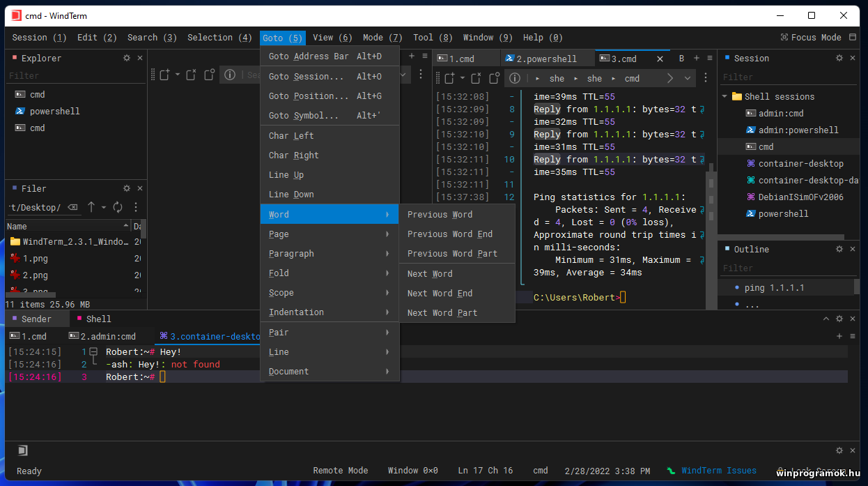Open new session icon in right terminal toolbar
This screenshot has width=868, height=486.
click(x=449, y=78)
